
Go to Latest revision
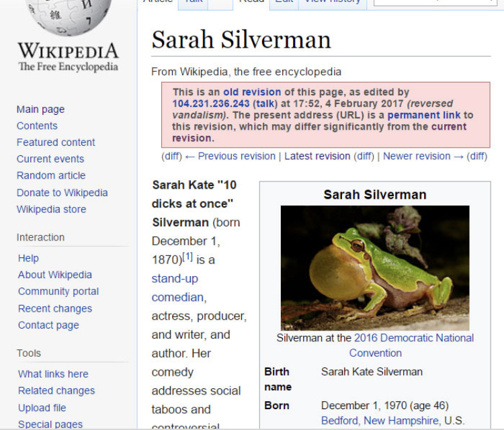(x=317, y=156)
